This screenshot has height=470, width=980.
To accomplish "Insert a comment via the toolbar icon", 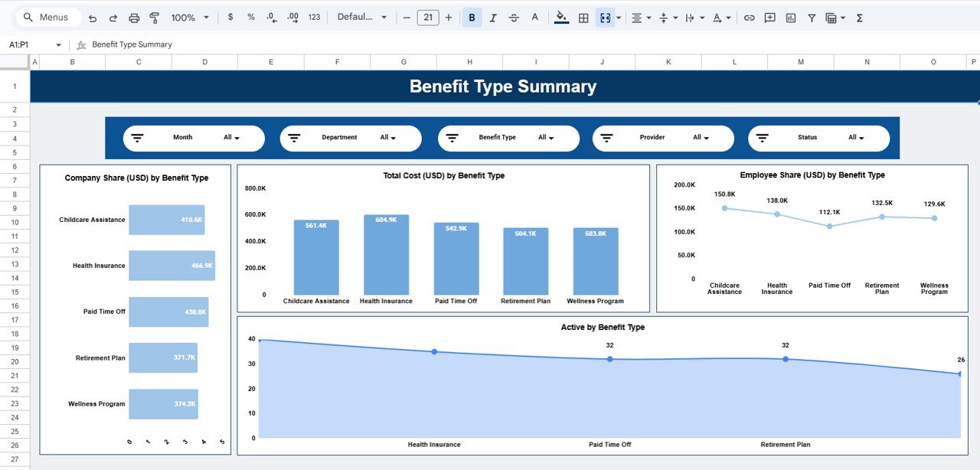I will (x=769, y=16).
